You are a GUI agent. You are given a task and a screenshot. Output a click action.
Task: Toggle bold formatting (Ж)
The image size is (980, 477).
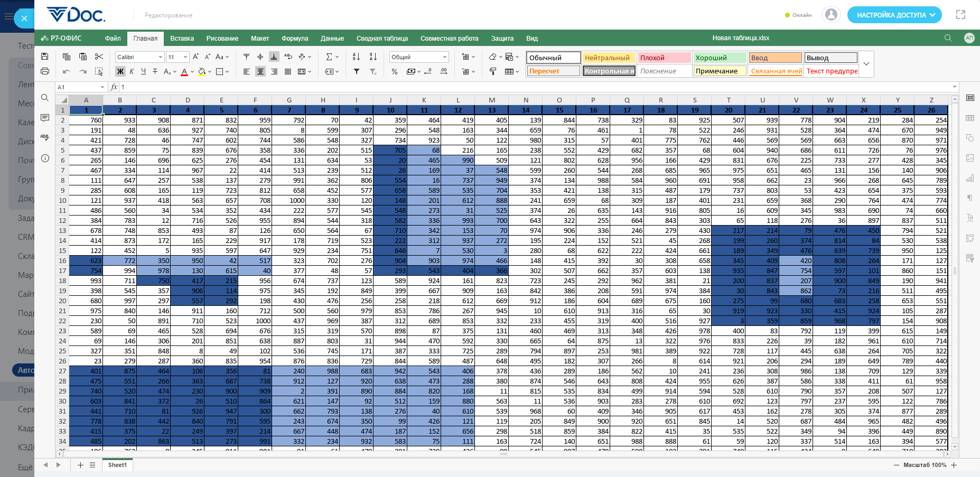(x=120, y=71)
